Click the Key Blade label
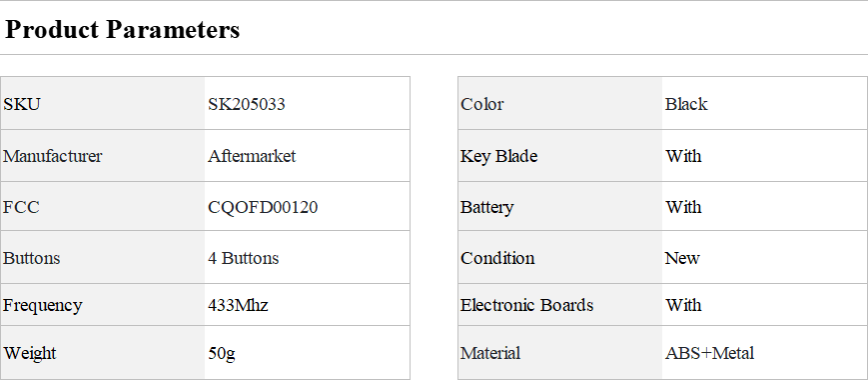This screenshot has height=380, width=868. (x=498, y=156)
